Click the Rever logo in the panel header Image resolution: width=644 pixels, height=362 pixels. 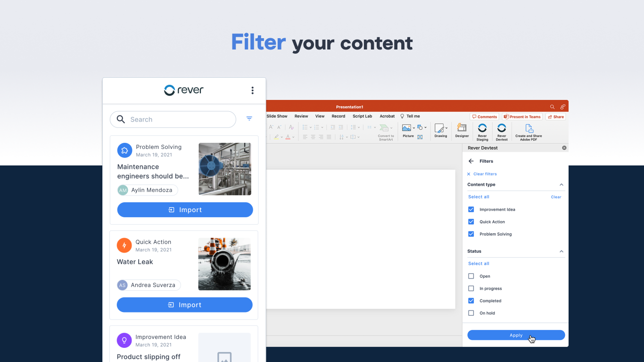[x=184, y=90]
